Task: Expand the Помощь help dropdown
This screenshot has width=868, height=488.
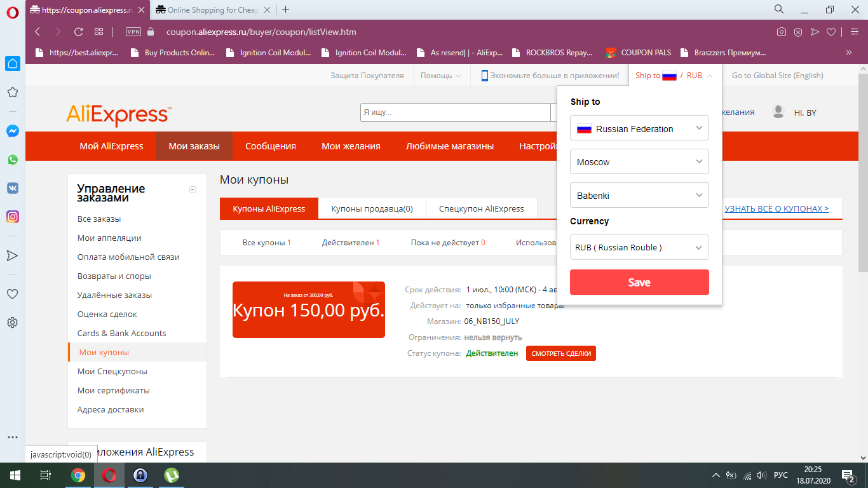Action: click(x=440, y=76)
